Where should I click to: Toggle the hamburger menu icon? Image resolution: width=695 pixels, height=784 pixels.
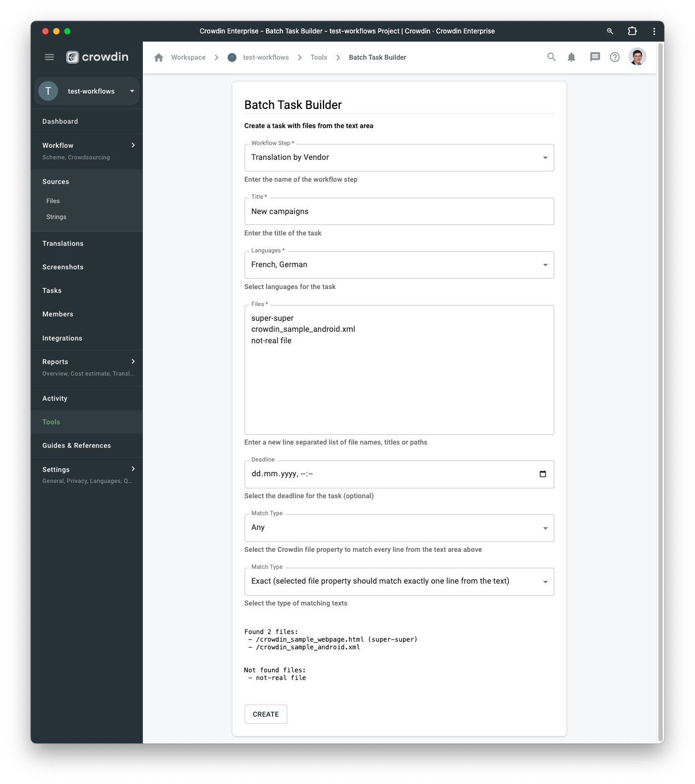[x=49, y=57]
